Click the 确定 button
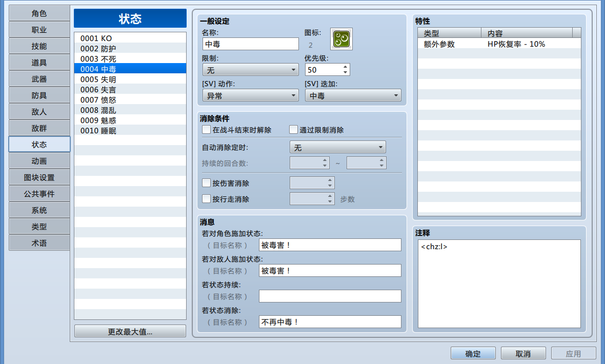The image size is (605, 364). coord(473,354)
